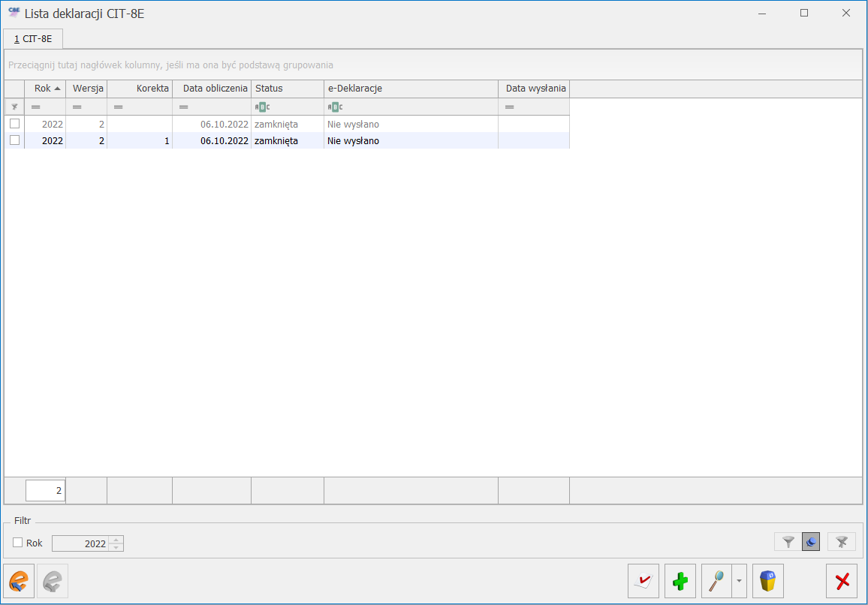The width and height of the screenshot is (868, 605).
Task: Minimize the Lista deklaracji CIT-8E window
Action: 761,13
